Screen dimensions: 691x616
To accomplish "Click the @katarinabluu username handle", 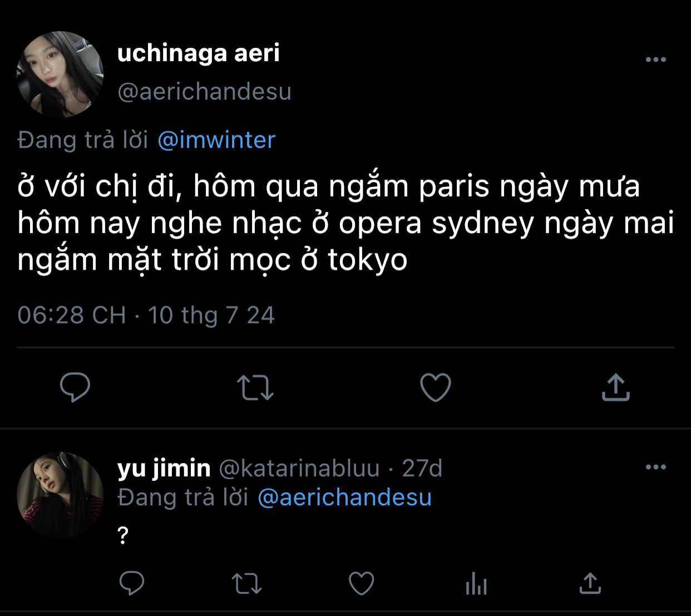I will (299, 468).
